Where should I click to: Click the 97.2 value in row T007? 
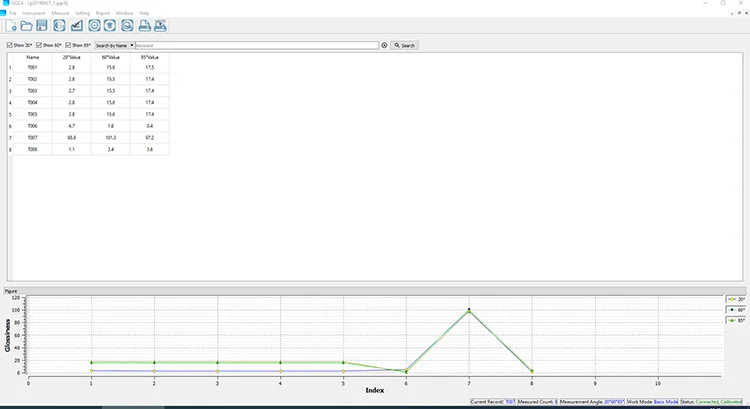[150, 138]
